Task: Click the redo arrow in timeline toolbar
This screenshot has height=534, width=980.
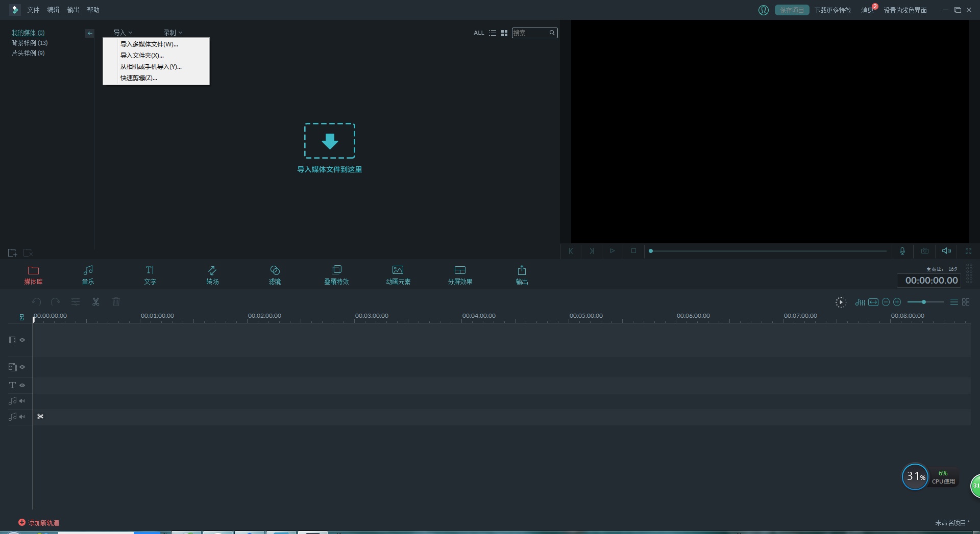Action: click(x=56, y=302)
